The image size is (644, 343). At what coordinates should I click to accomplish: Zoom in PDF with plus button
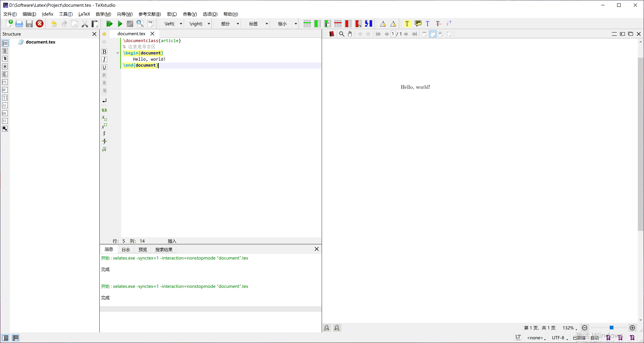tap(632, 328)
